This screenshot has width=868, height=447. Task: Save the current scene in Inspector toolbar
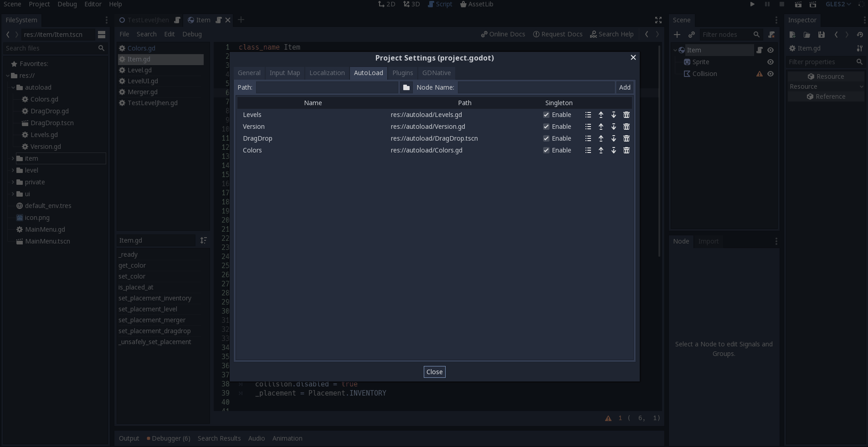click(x=821, y=35)
